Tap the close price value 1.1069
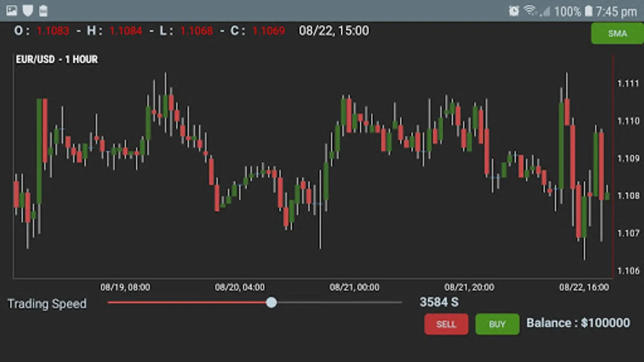 (x=268, y=31)
